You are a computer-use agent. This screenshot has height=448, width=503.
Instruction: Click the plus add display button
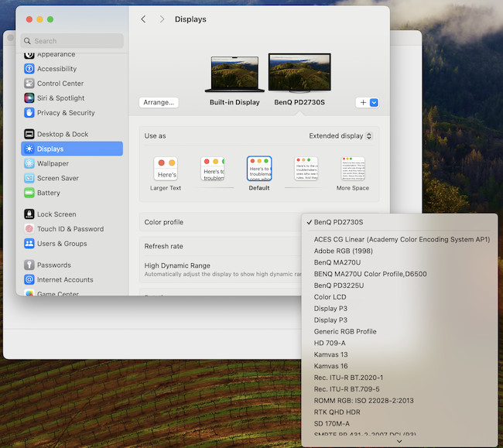click(363, 103)
